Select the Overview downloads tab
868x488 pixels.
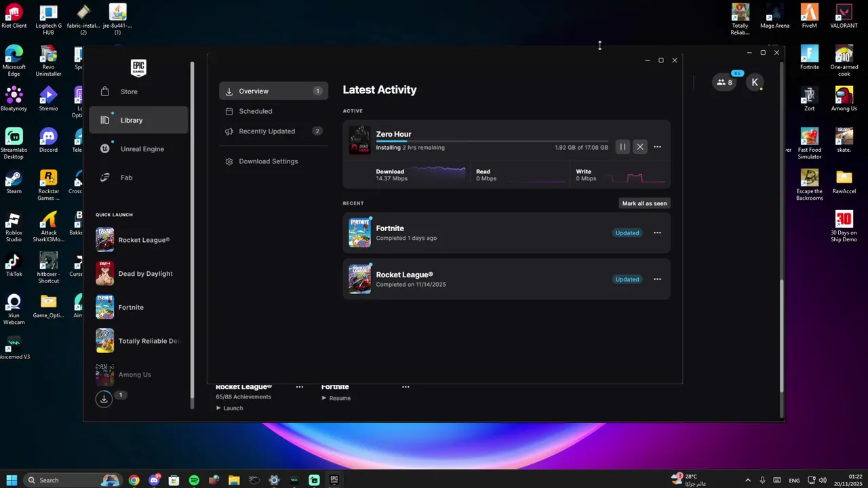click(273, 91)
